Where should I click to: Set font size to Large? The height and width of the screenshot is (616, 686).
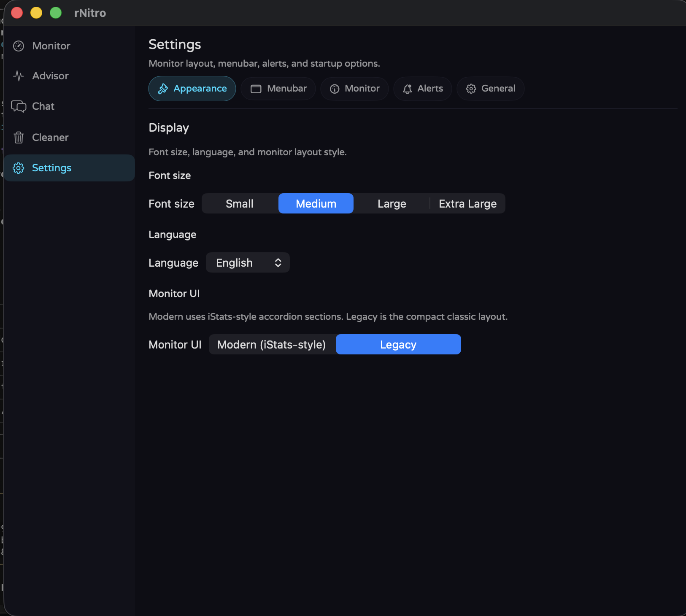(392, 204)
